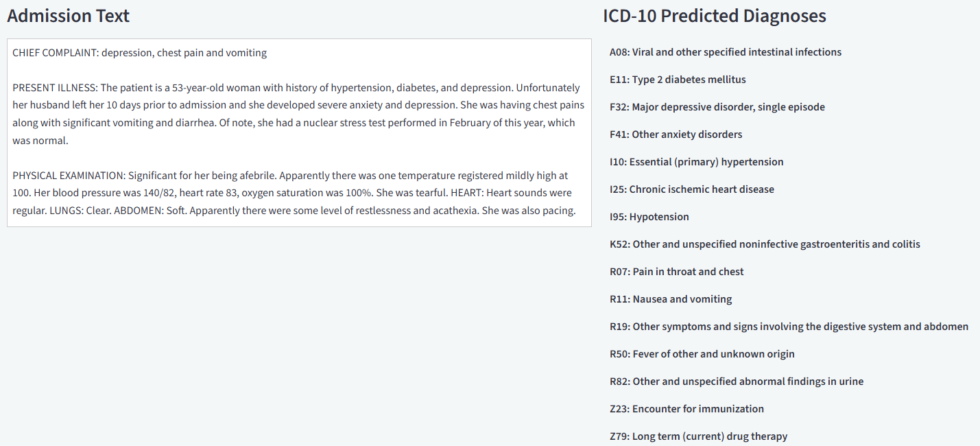Select Z23 Encounter for immunization
The width and height of the screenshot is (980, 446).
(x=686, y=409)
